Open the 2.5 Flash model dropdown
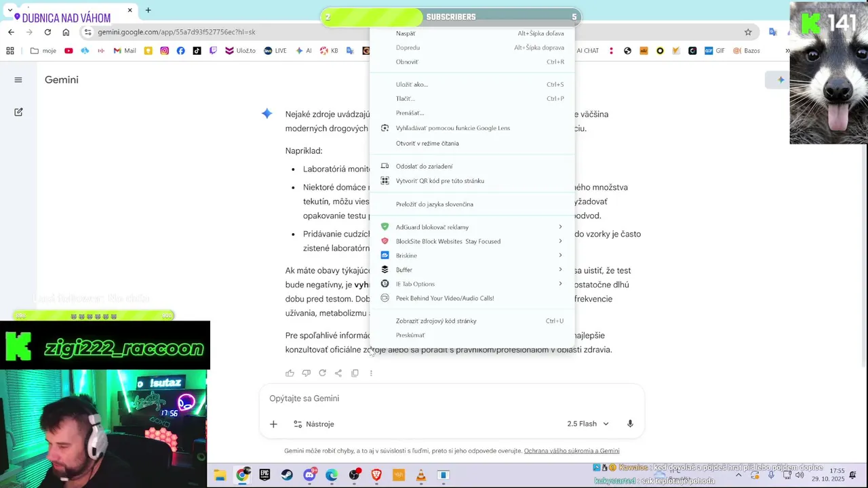 click(588, 424)
